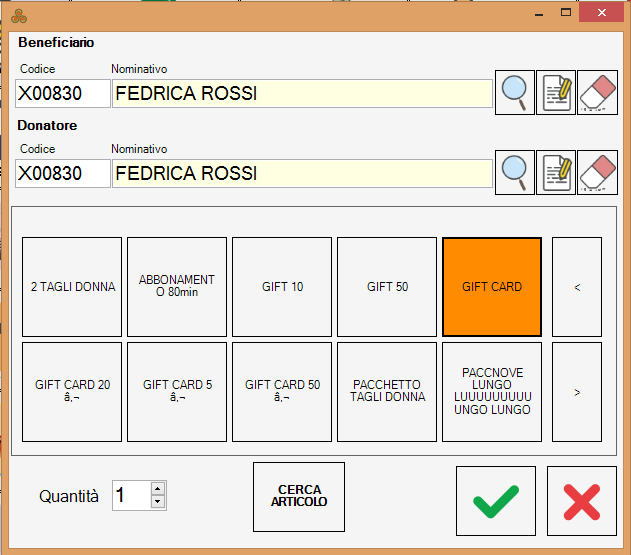Screen dimensions: 631x555
Task: Decrease Quantità with the down arrow
Action: (157, 501)
